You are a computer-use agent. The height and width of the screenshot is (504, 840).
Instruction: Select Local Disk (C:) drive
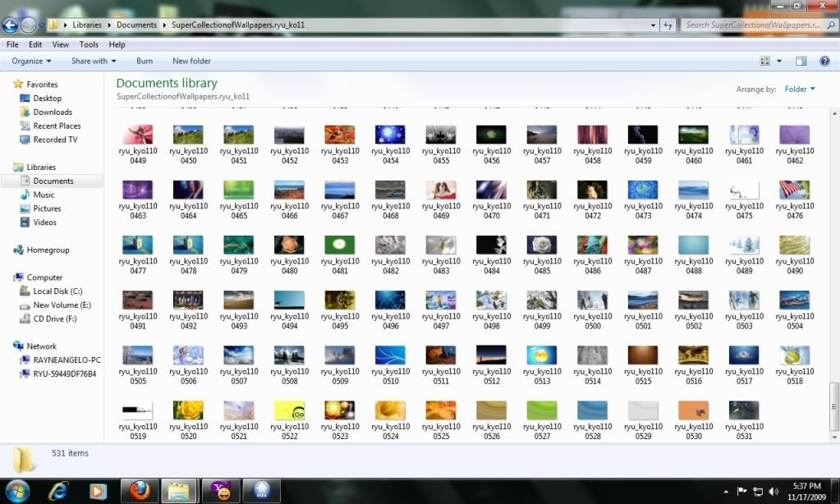(57, 291)
